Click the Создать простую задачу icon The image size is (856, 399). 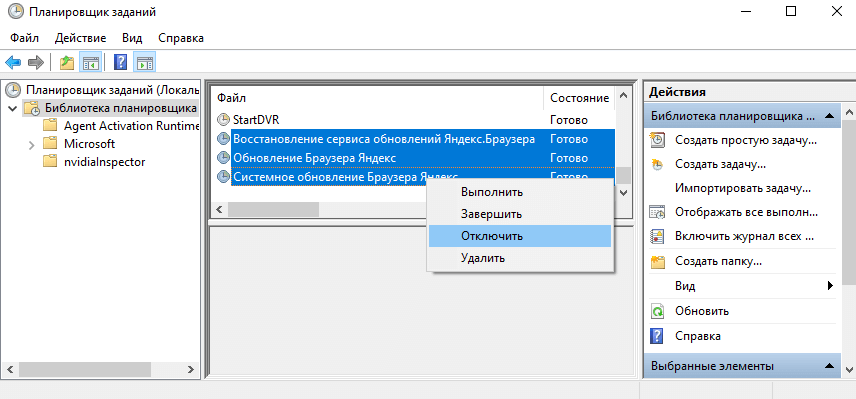[x=658, y=140]
